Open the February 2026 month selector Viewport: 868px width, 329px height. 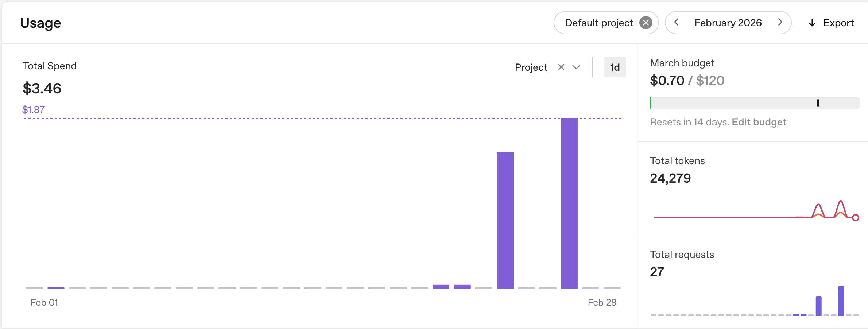click(x=728, y=22)
